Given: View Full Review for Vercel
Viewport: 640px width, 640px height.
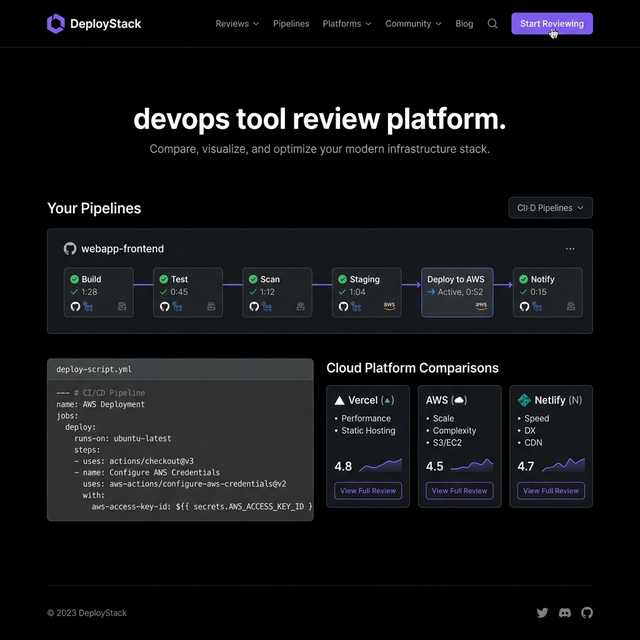Looking at the screenshot, I should [368, 491].
